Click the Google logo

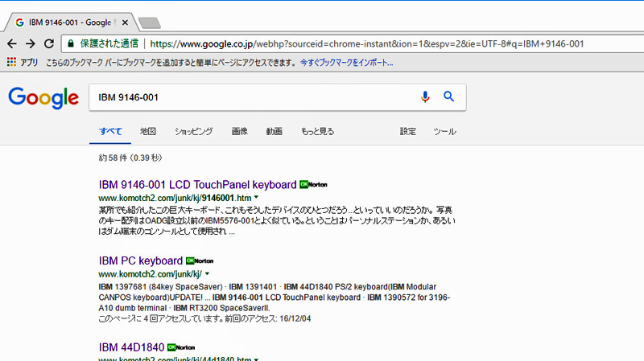[43, 97]
